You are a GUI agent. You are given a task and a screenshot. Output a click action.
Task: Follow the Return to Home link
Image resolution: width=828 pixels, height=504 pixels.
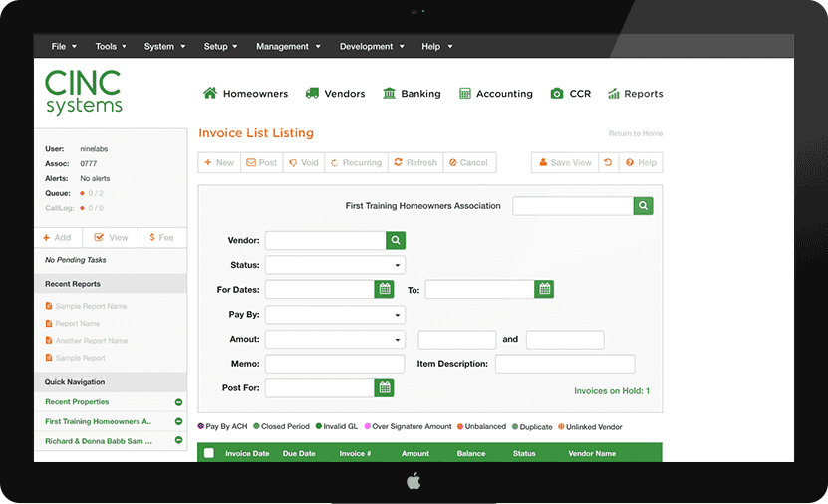coord(635,133)
